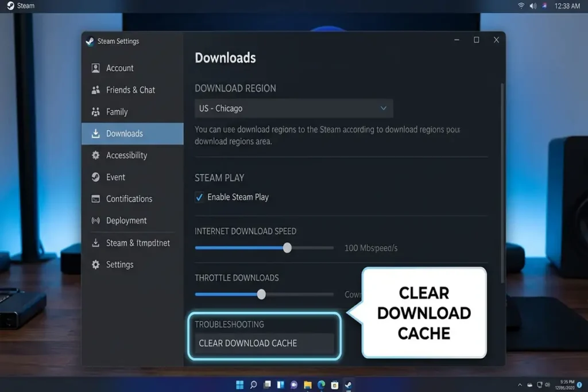Open the US - Chicago region dropdown
The width and height of the screenshot is (588, 392).
[x=293, y=108]
